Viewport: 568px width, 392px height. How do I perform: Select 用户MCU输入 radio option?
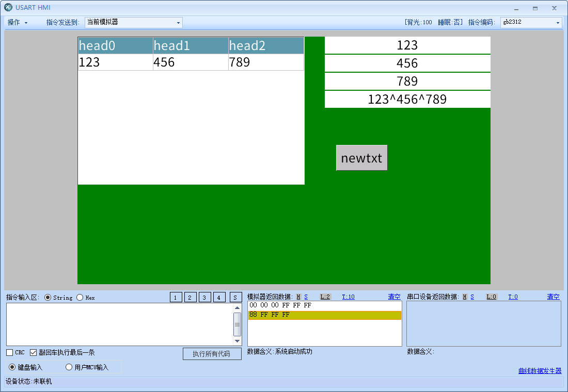click(x=69, y=367)
